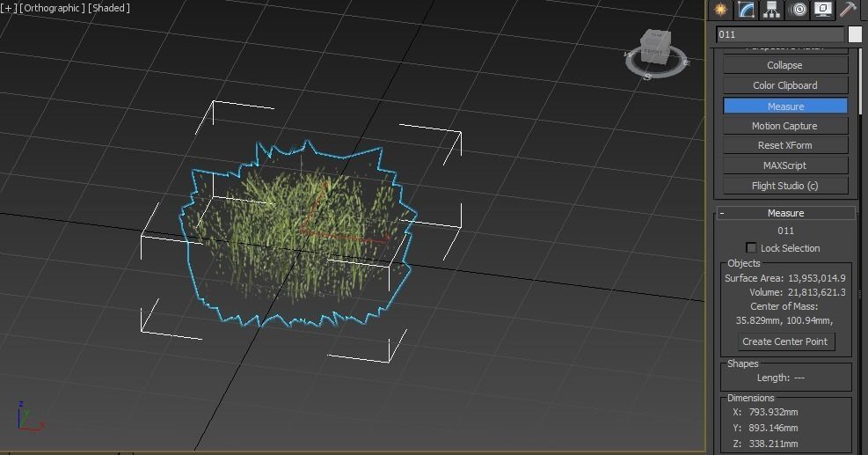The image size is (868, 455).
Task: Enable the Lock Selection checkbox
Action: [751, 247]
